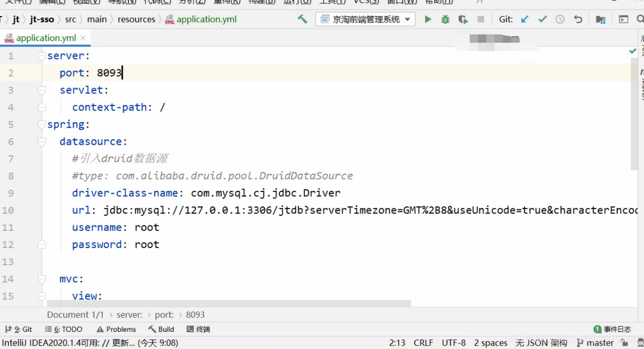Start debugging with the bug icon
Viewport: 644px width, 349px height.
445,19
